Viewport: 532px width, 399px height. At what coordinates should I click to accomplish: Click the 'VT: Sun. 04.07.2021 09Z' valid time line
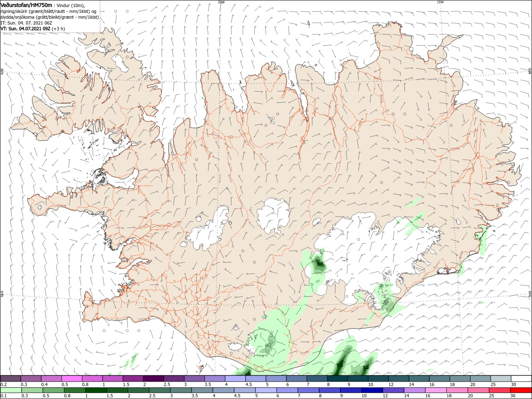point(25,29)
